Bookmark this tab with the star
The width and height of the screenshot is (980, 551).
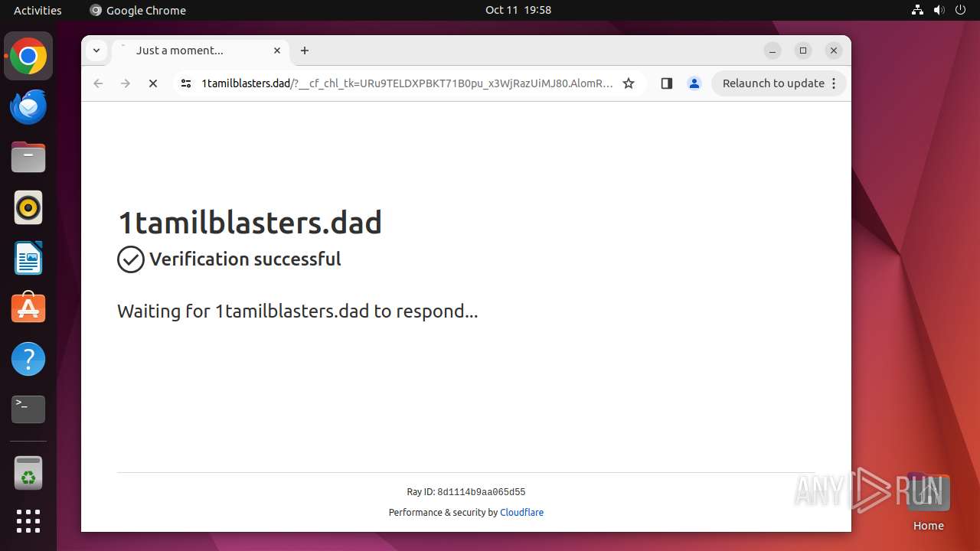[x=629, y=83]
